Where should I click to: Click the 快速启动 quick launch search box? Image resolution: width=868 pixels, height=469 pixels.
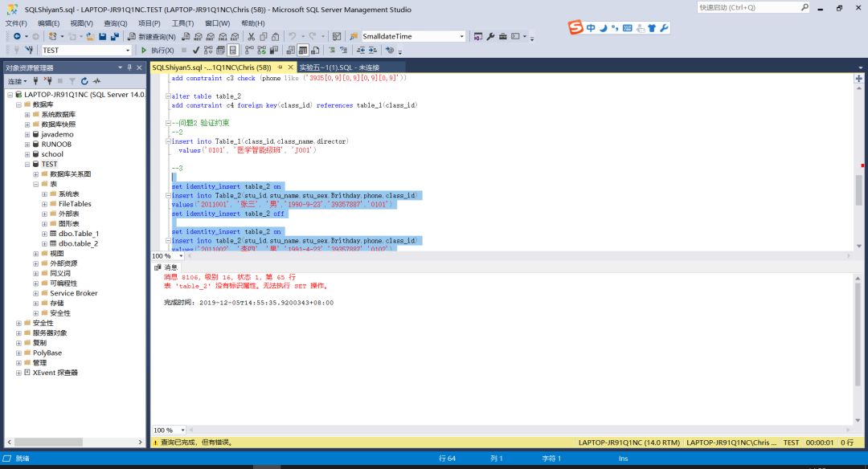746,7
